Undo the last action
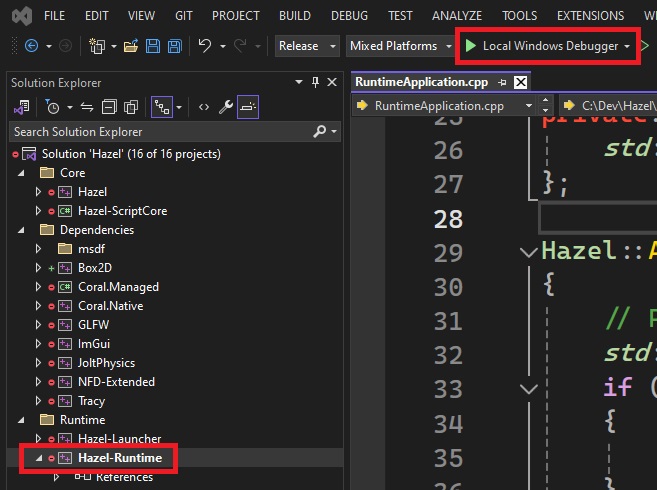Viewport: 657px width, 490px height. (204, 45)
